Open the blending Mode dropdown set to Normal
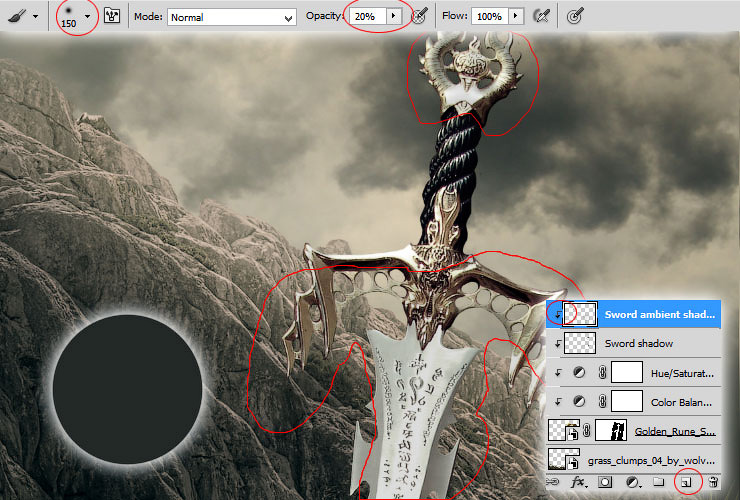This screenshot has width=740, height=500. pos(232,17)
